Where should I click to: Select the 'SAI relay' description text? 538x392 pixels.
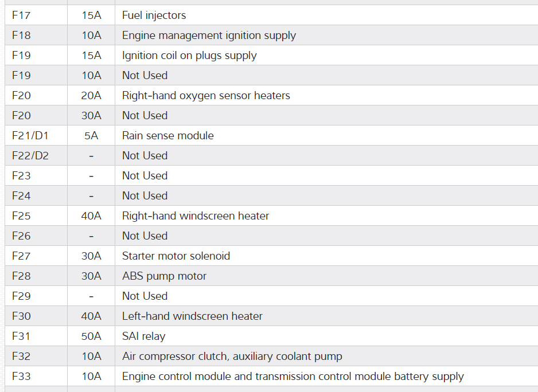point(143,336)
